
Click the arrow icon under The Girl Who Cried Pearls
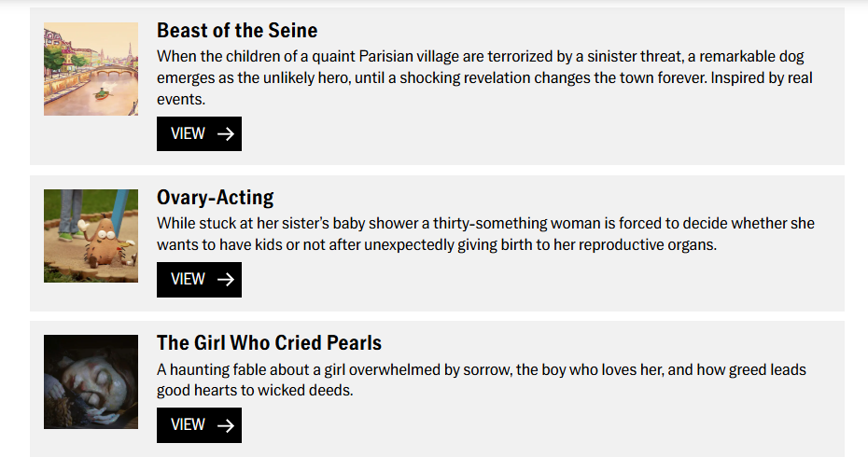click(225, 425)
